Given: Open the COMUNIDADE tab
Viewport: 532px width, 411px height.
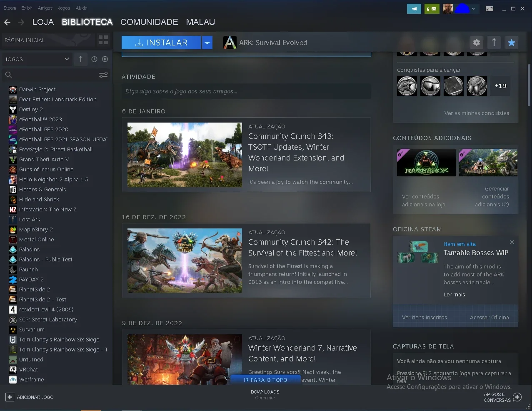Looking at the screenshot, I should point(149,22).
